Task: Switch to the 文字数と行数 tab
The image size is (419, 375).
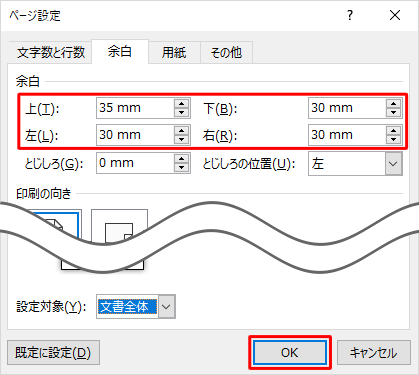Action: [x=50, y=52]
